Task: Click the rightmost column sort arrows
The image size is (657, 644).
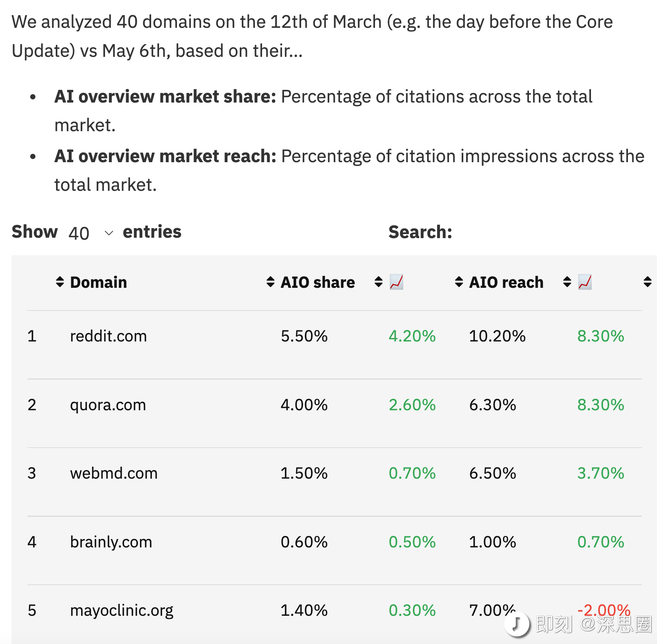Action: (647, 282)
